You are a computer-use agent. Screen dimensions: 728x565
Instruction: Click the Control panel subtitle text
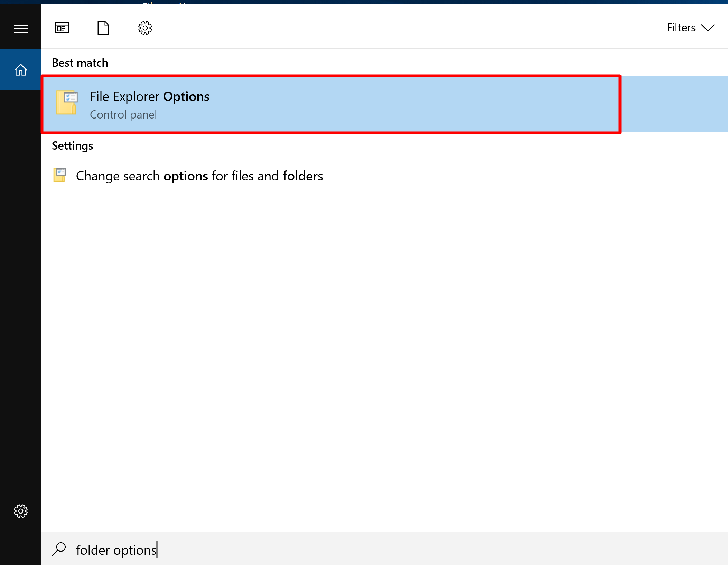click(x=123, y=115)
